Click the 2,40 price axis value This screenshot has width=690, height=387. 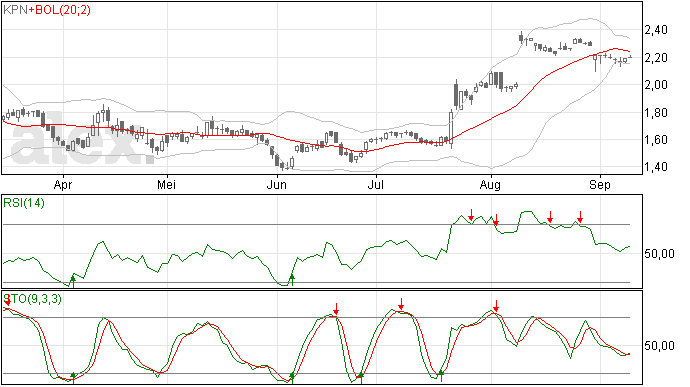tap(656, 30)
